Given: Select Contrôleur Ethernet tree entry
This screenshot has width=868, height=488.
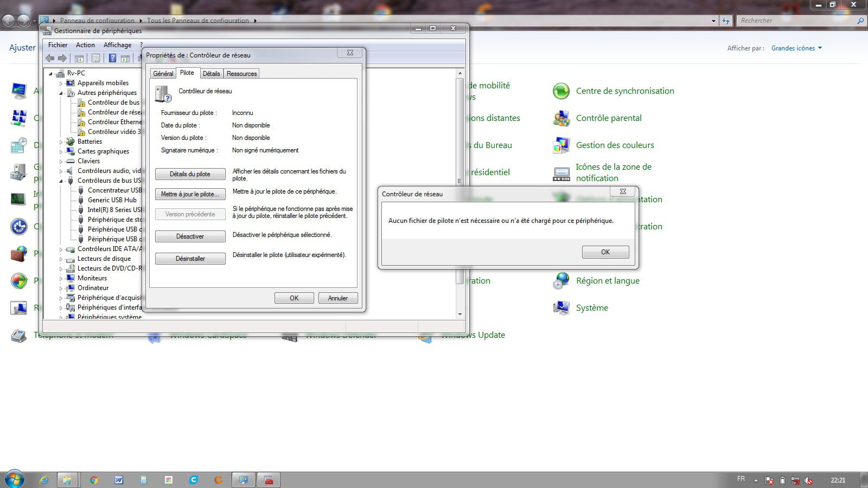Looking at the screenshot, I should click(x=114, y=122).
